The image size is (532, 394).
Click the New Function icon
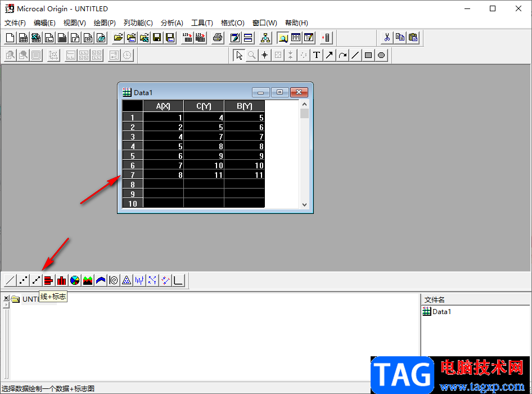tap(75, 38)
